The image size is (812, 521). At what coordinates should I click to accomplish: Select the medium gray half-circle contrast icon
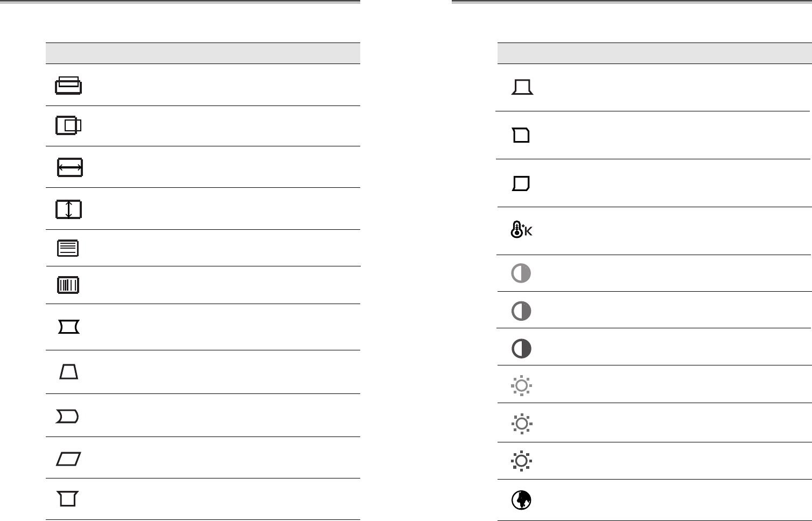click(521, 311)
